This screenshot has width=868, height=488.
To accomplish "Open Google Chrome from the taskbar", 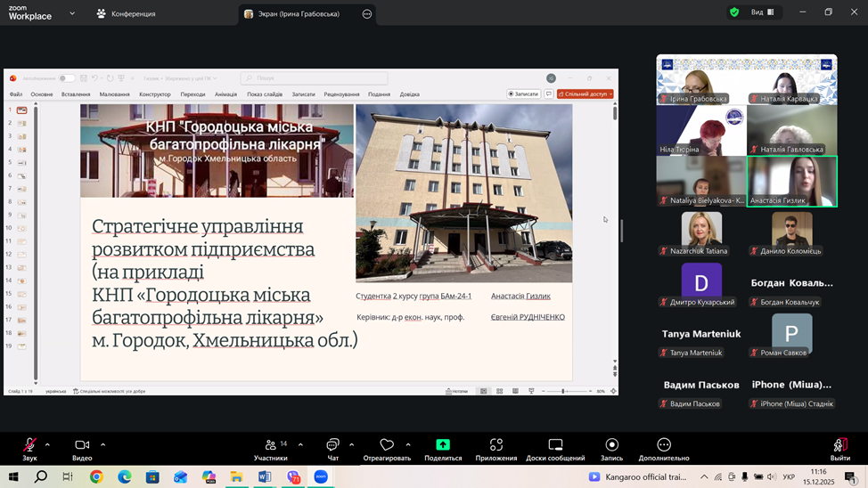I will pos(96,477).
